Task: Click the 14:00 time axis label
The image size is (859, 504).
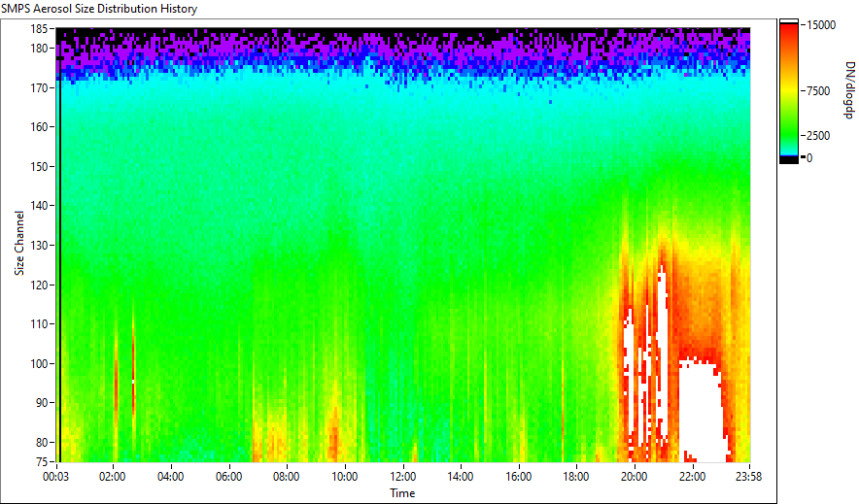Action: click(461, 477)
